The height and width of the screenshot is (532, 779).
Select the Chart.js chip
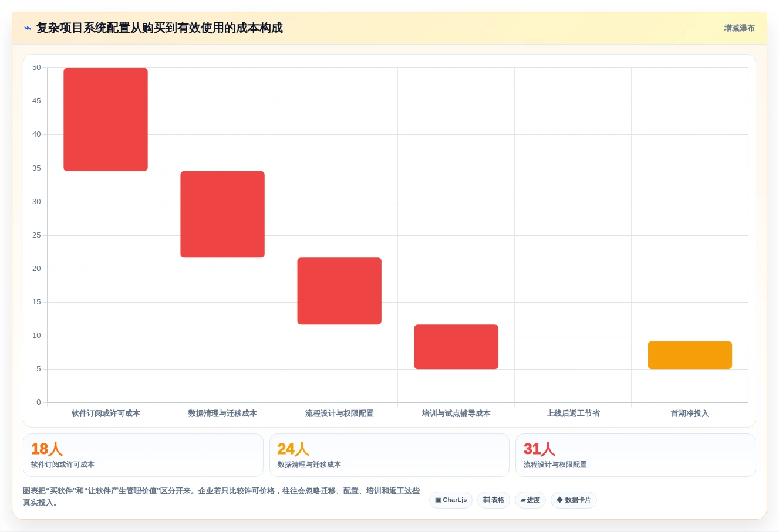click(x=451, y=500)
